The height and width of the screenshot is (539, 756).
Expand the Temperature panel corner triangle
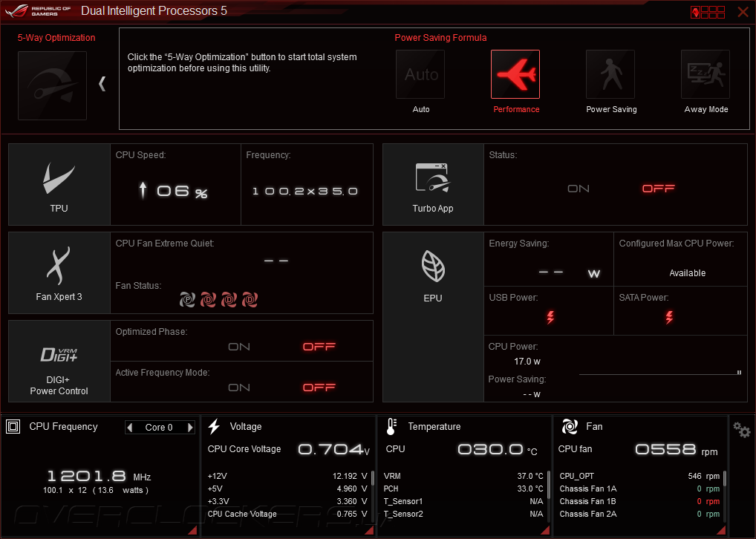coord(545,530)
